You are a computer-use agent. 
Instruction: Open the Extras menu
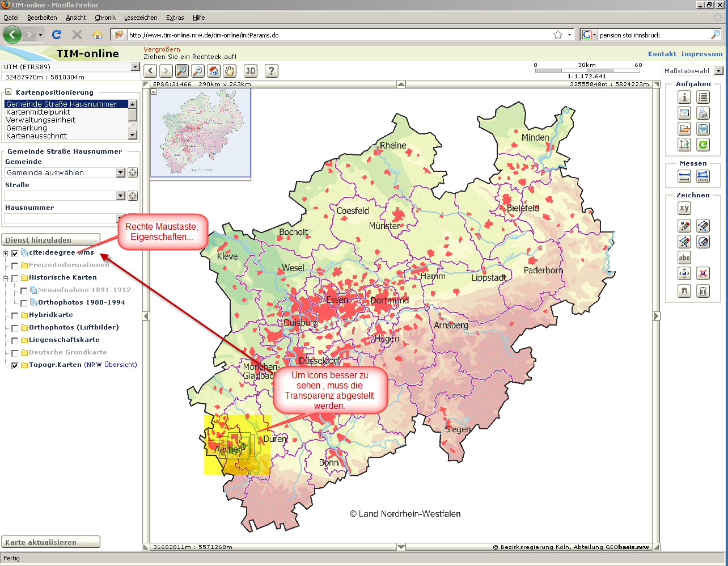175,18
